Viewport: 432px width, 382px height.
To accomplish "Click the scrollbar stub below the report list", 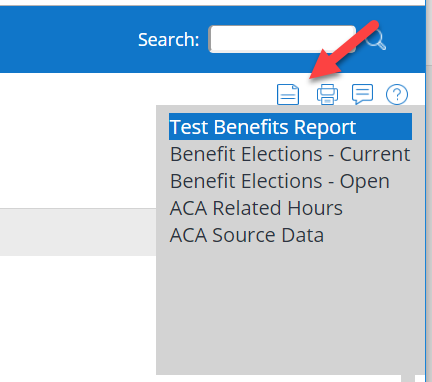I will (408, 378).
